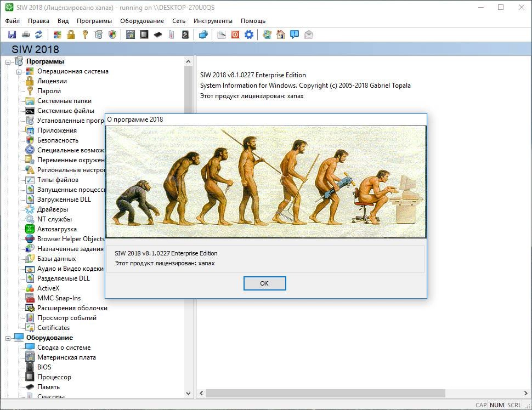Click the padlock licenses toolbar icon
This screenshot has width=532, height=410.
pyautogui.click(x=71, y=34)
